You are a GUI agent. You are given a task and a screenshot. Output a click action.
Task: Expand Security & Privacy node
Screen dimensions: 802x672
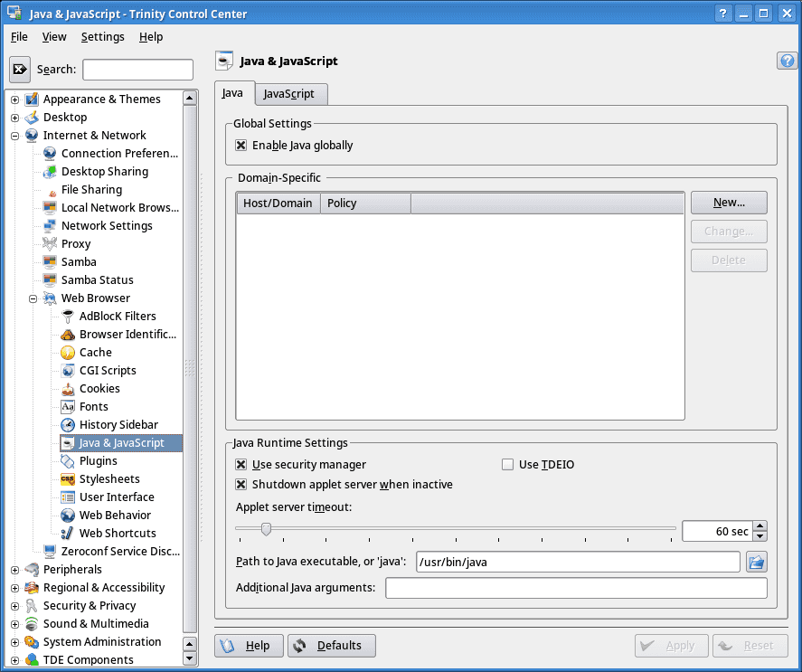click(14, 606)
